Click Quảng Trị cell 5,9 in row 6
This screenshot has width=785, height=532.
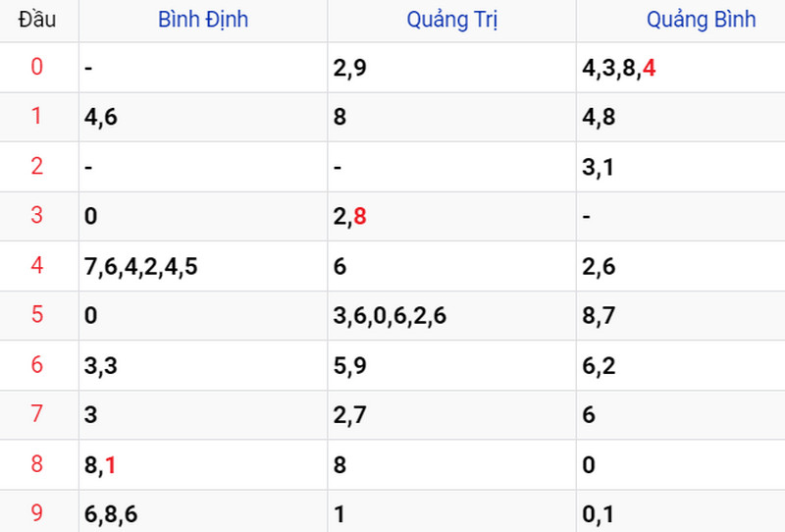click(350, 366)
